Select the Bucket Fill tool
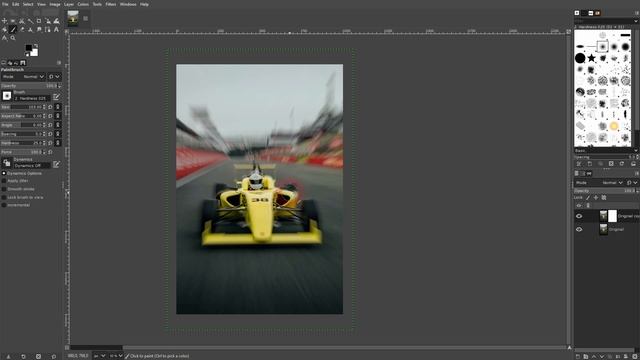 click(x=4, y=29)
